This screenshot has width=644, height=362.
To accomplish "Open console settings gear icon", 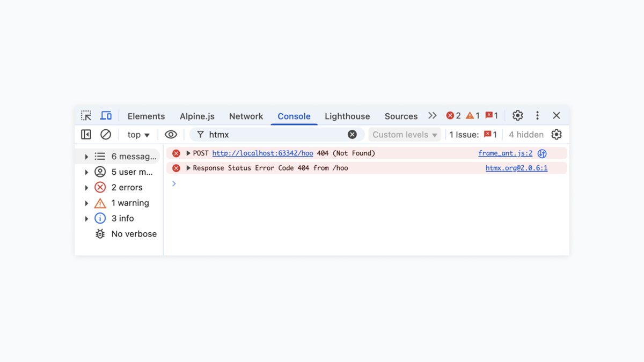I will tap(557, 135).
